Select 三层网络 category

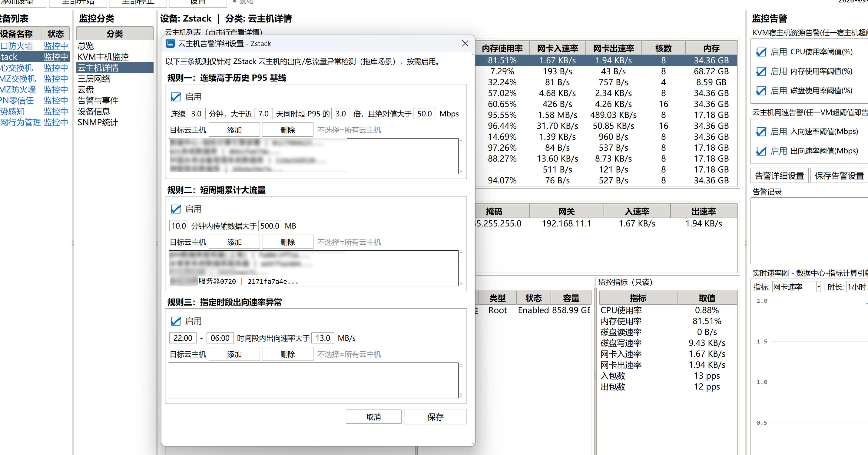[x=114, y=79]
